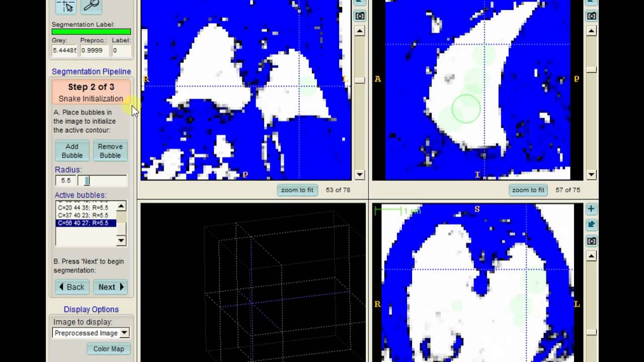This screenshot has height=362, width=644.
Task: Take snapshot of top-right slice view
Action: pos(592,16)
